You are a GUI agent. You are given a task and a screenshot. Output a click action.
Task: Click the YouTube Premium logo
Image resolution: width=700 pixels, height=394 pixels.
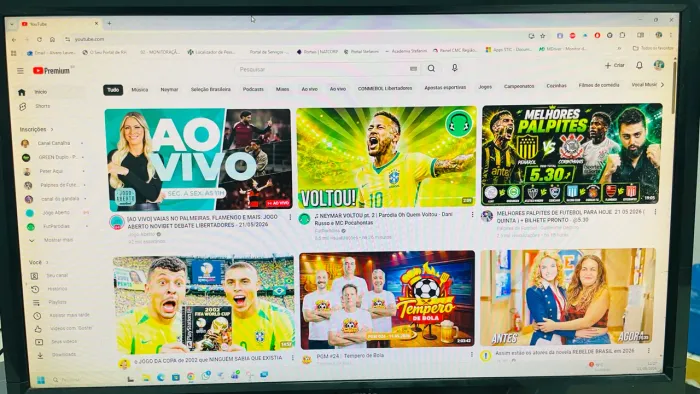(x=51, y=71)
